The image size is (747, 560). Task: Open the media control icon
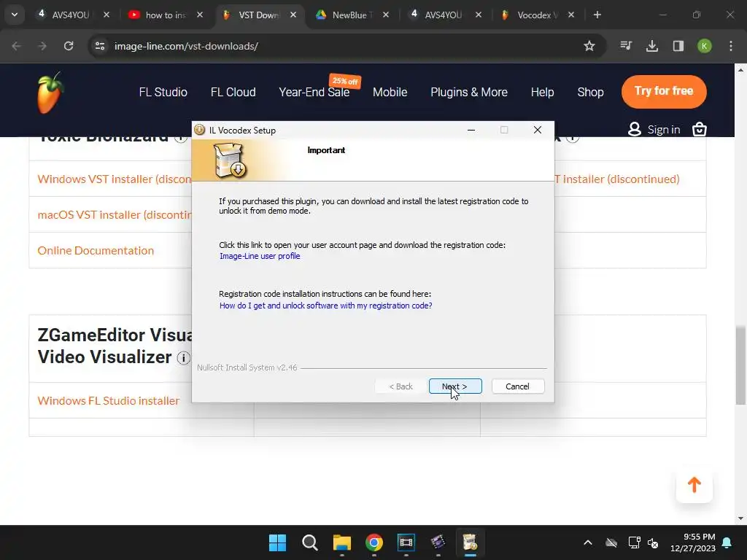click(626, 46)
